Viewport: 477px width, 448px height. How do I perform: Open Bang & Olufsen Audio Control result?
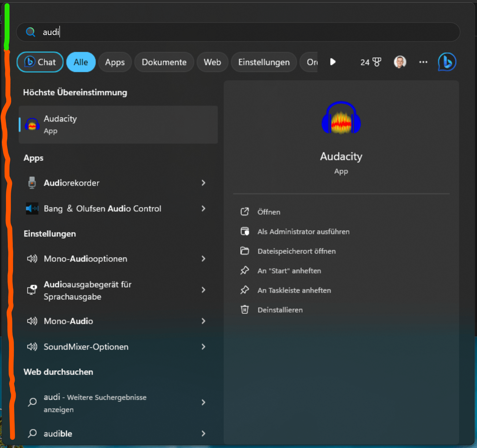pyautogui.click(x=118, y=208)
